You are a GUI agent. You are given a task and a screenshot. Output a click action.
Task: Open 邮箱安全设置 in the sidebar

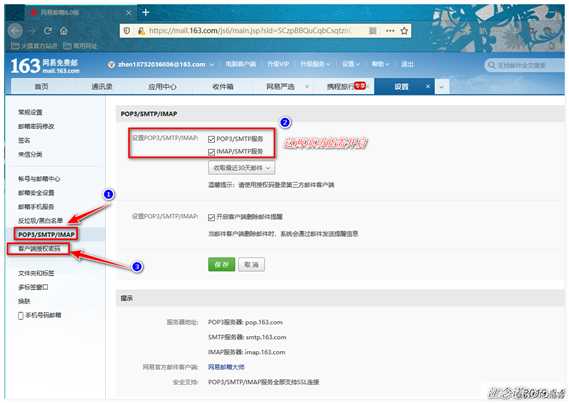coord(36,193)
